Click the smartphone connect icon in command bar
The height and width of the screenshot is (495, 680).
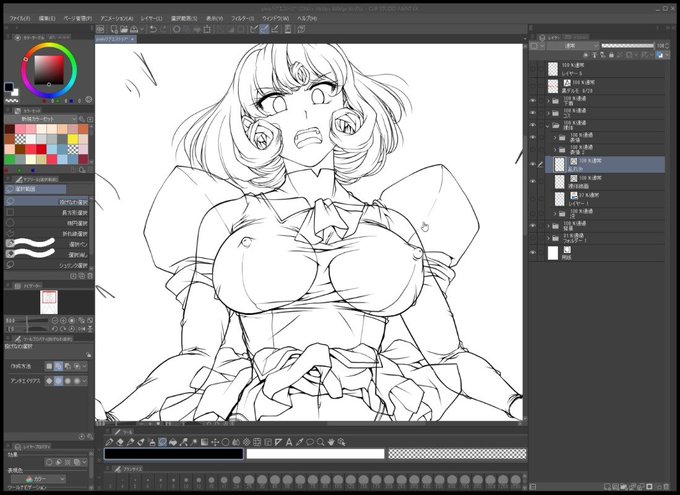[288, 29]
